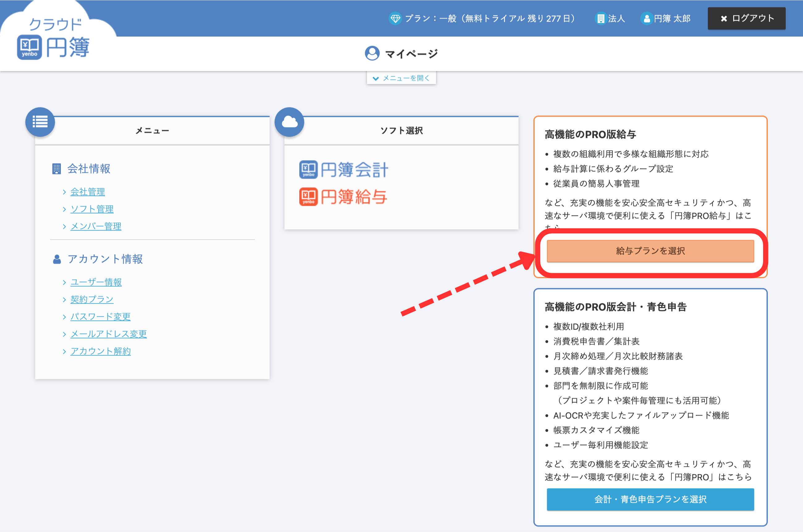Click the 複数ID/複数社利用 bullet
The width and height of the screenshot is (803, 532).
click(x=588, y=326)
